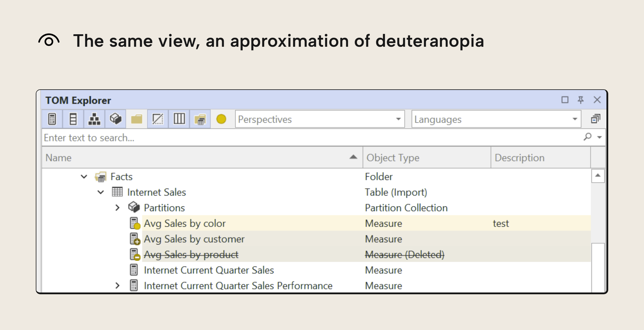
Task: Click the magnifier search icon
Action: click(587, 137)
